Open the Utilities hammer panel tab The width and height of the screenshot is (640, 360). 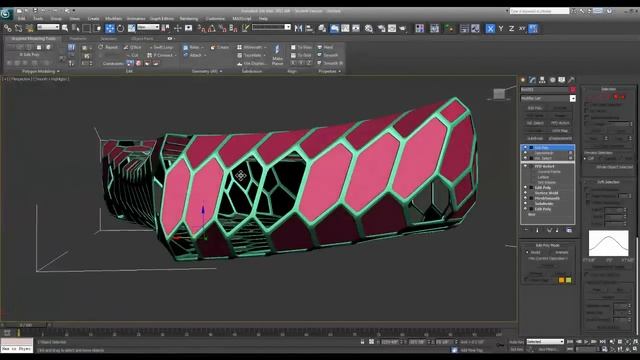[571, 80]
